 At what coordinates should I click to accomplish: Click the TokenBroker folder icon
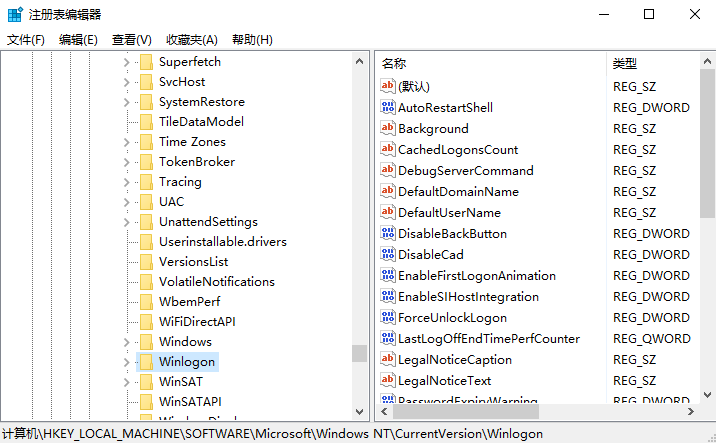coord(146,162)
